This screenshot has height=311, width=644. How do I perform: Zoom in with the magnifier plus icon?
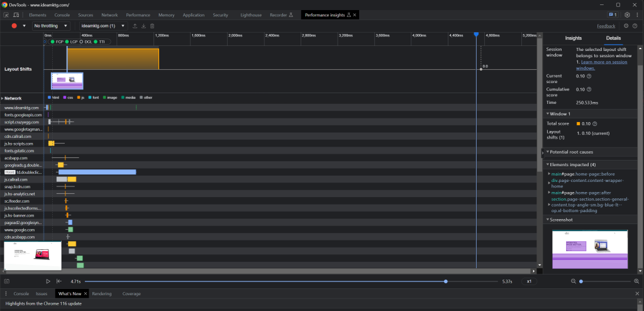pos(637,281)
